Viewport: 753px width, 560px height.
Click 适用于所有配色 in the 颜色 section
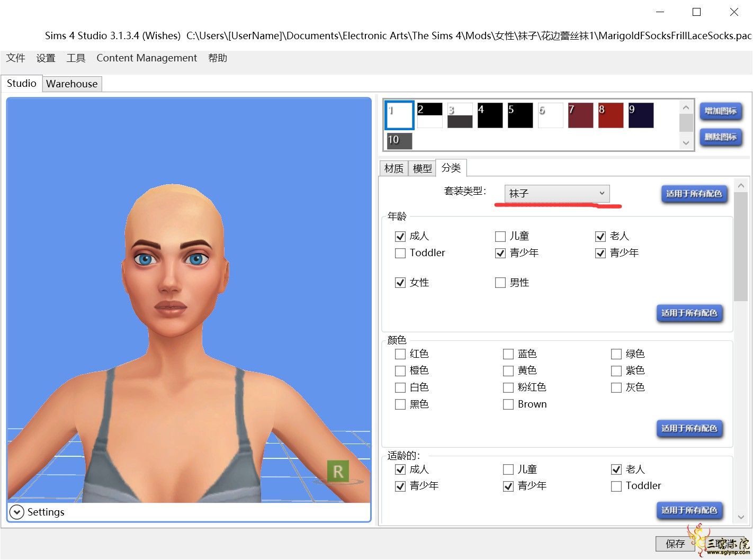[689, 428]
